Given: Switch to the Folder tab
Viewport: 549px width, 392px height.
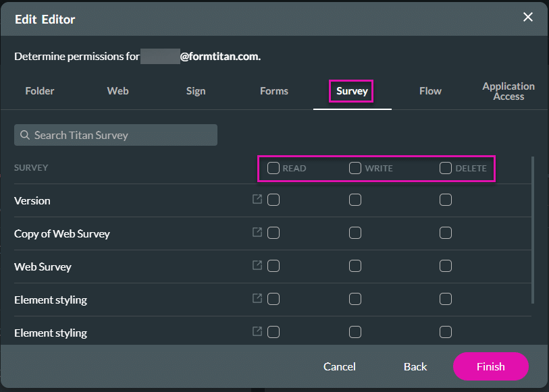Looking at the screenshot, I should click(39, 90).
